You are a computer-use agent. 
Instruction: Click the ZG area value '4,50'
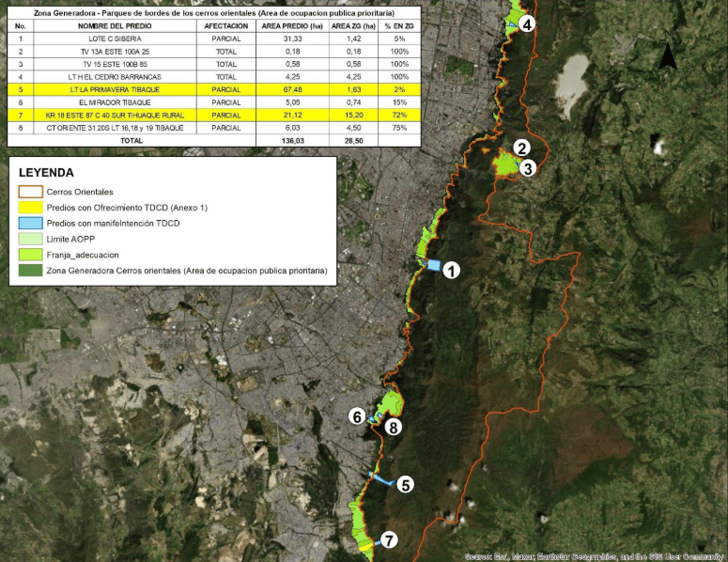[x=354, y=128]
